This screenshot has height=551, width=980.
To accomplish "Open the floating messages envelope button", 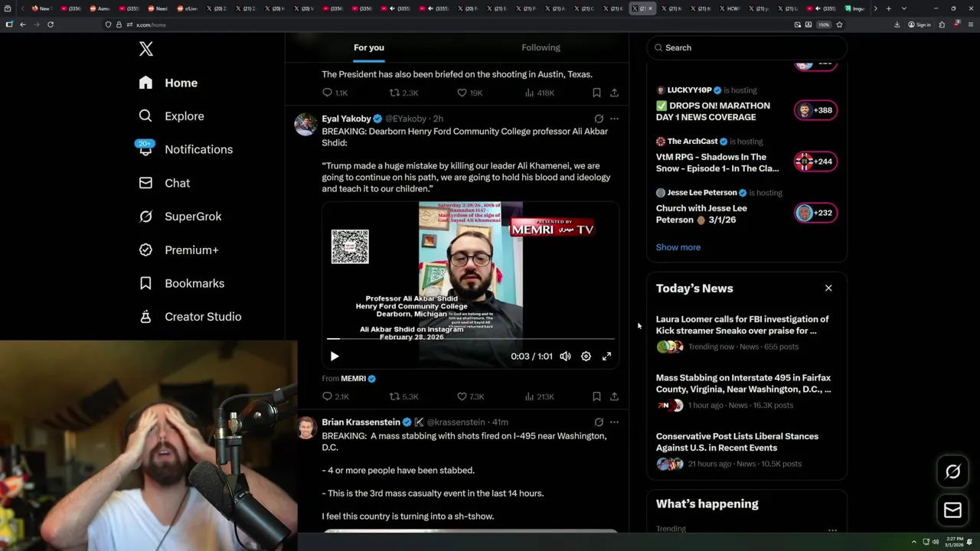I will point(952,510).
